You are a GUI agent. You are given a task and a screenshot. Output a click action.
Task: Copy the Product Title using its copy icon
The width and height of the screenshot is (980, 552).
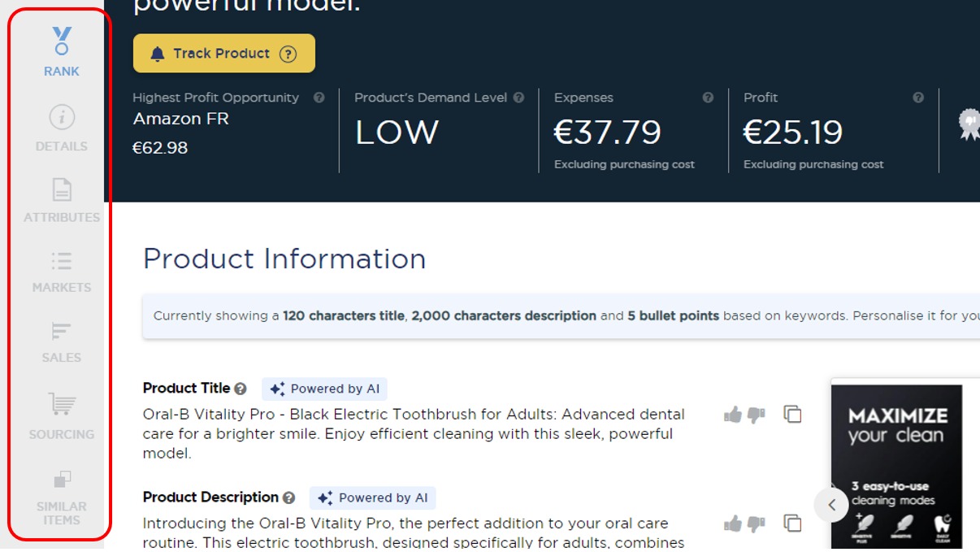click(791, 414)
